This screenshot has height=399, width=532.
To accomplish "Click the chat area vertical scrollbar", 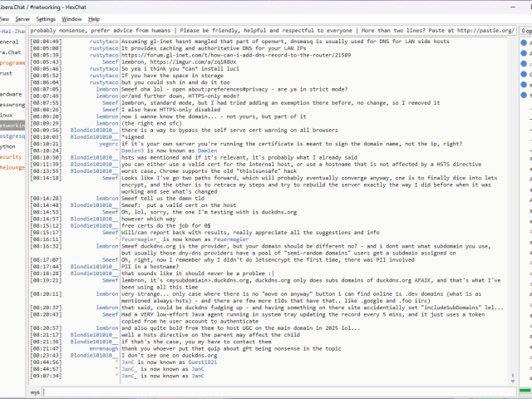I will coord(514,208).
